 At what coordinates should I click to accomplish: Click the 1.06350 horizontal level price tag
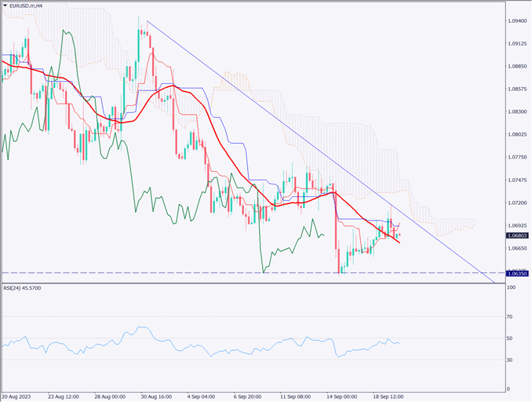point(517,273)
